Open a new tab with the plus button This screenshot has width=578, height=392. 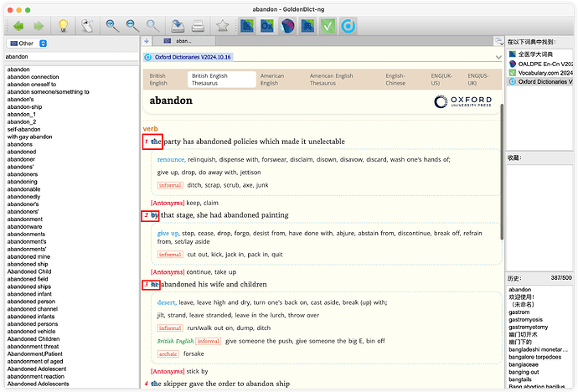click(x=147, y=41)
